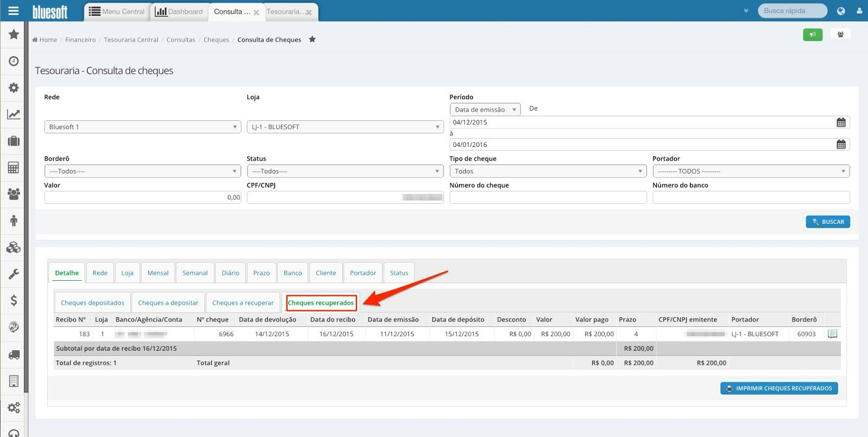The width and height of the screenshot is (868, 437).
Task: Select the Mensal tab
Action: click(x=158, y=273)
